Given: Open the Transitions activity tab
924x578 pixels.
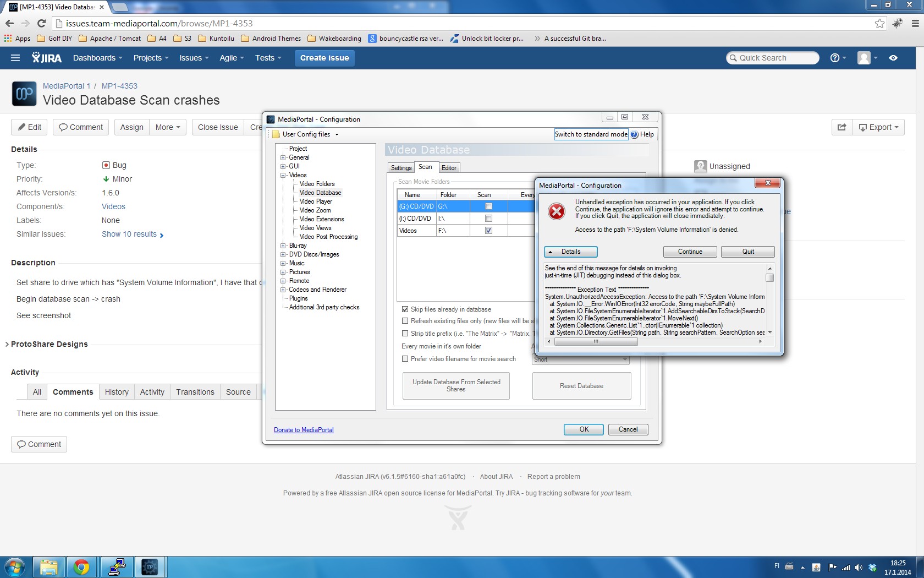Looking at the screenshot, I should pyautogui.click(x=195, y=392).
